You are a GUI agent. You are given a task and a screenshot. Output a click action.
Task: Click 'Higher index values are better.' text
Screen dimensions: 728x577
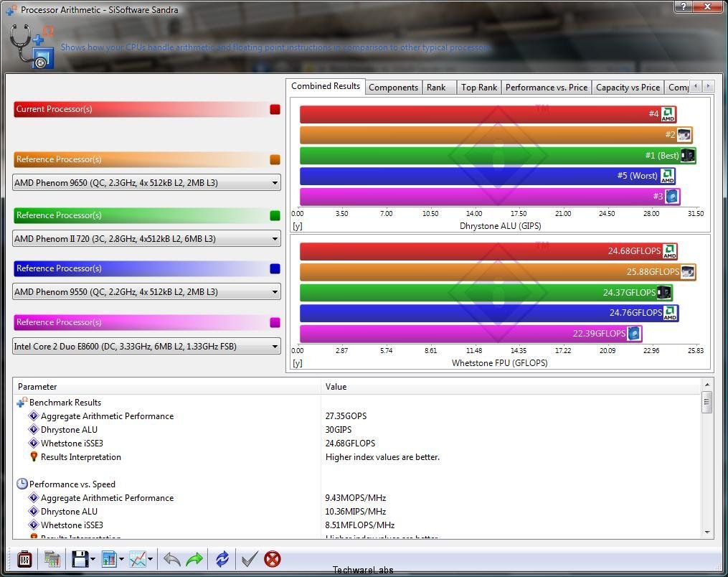tap(382, 457)
